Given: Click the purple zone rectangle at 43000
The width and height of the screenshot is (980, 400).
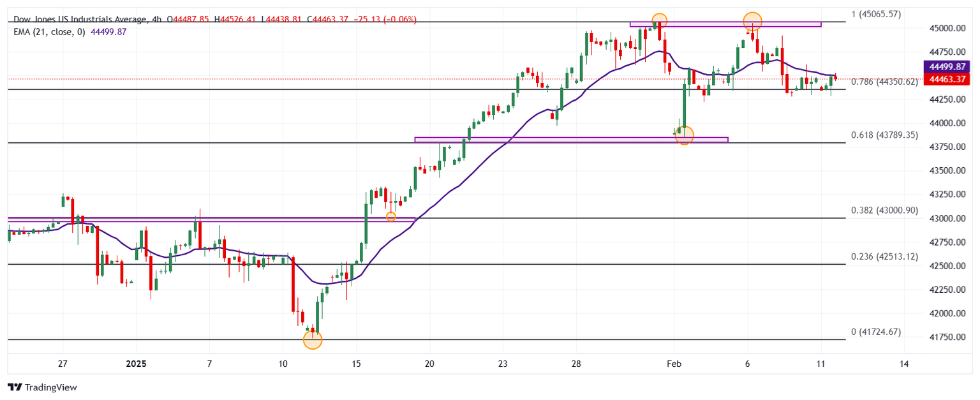Looking at the screenshot, I should click(x=211, y=219).
